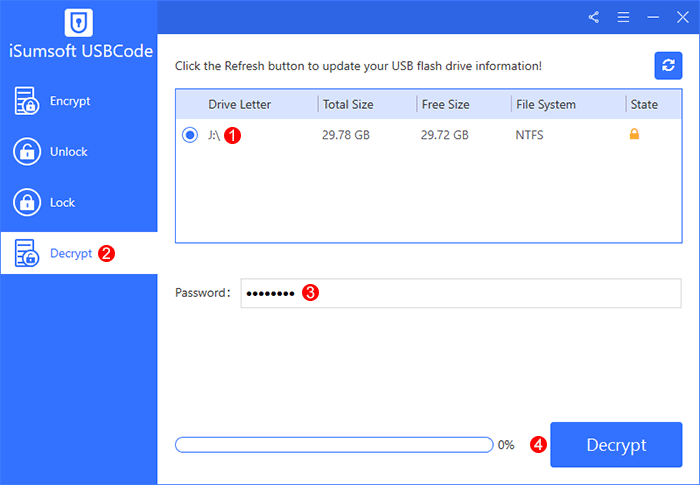Click the orange lock state icon for J:\
Viewport: 700px width, 485px height.
point(634,134)
